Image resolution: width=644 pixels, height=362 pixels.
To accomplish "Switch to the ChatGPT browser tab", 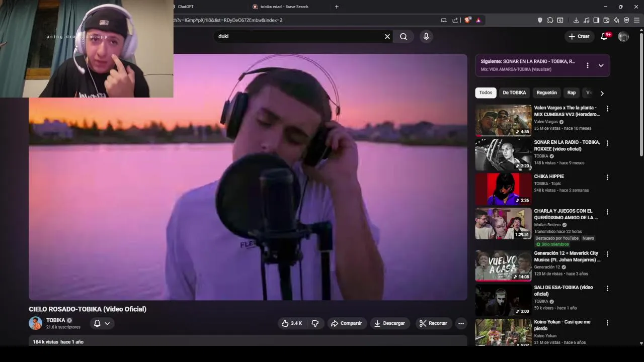I will tap(209, 7).
